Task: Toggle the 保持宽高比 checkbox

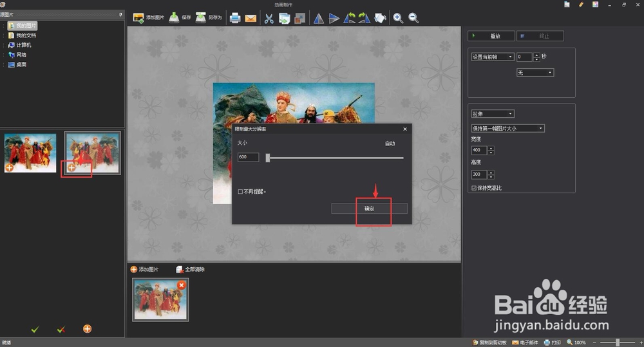Action: click(x=474, y=188)
